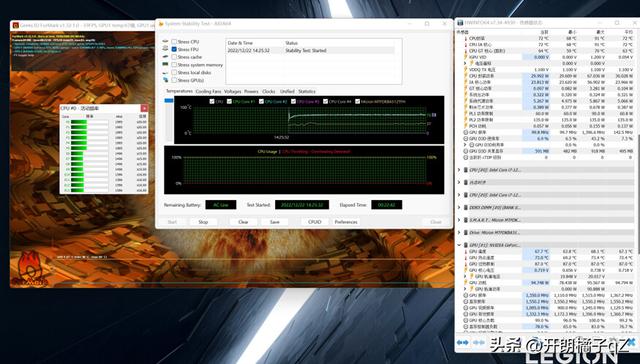
Task: Click the HWiNFO64 title bar icon
Action: point(460,23)
